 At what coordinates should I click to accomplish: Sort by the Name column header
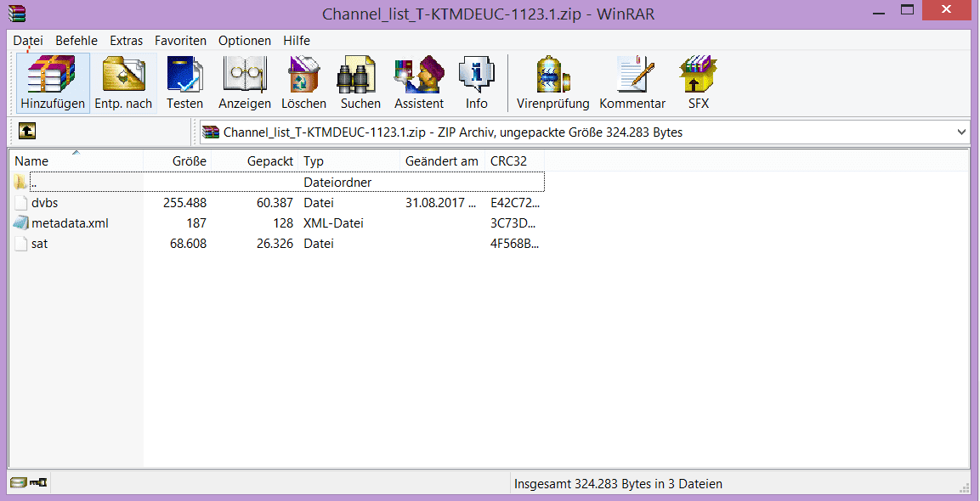(76, 160)
